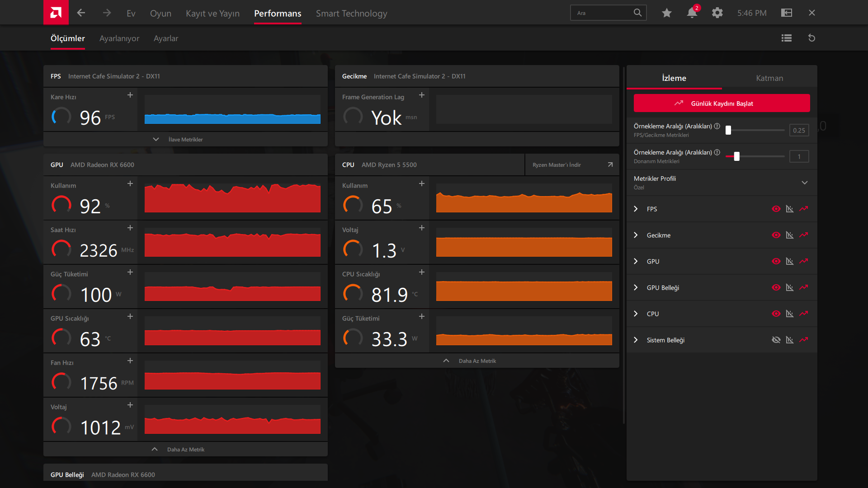Switch to the Katman tab
Image resolution: width=868 pixels, height=488 pixels.
coord(769,78)
